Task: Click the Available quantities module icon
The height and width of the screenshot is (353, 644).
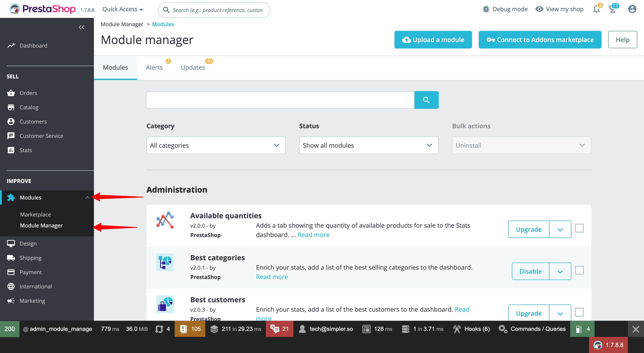Action: (165, 220)
